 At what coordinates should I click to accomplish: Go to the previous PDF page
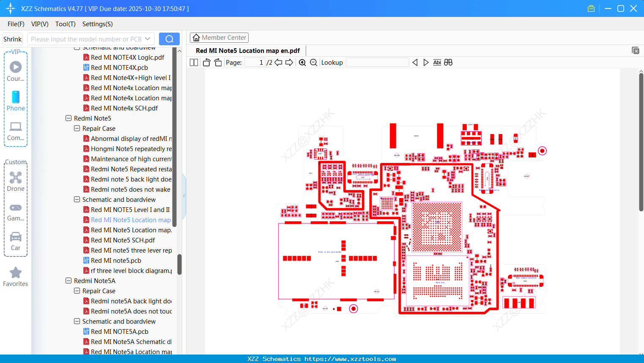coord(278,63)
